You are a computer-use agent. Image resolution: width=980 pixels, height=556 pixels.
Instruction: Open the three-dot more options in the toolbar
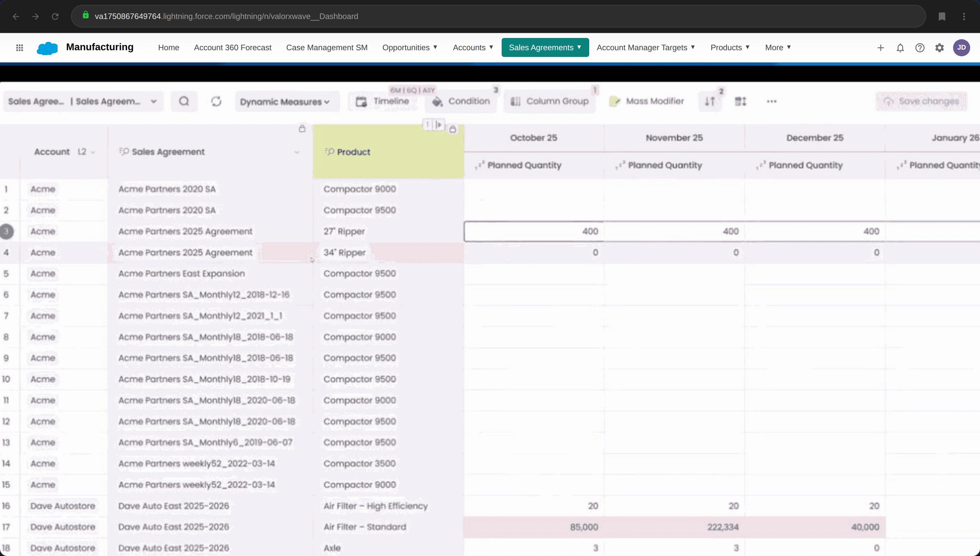tap(771, 101)
